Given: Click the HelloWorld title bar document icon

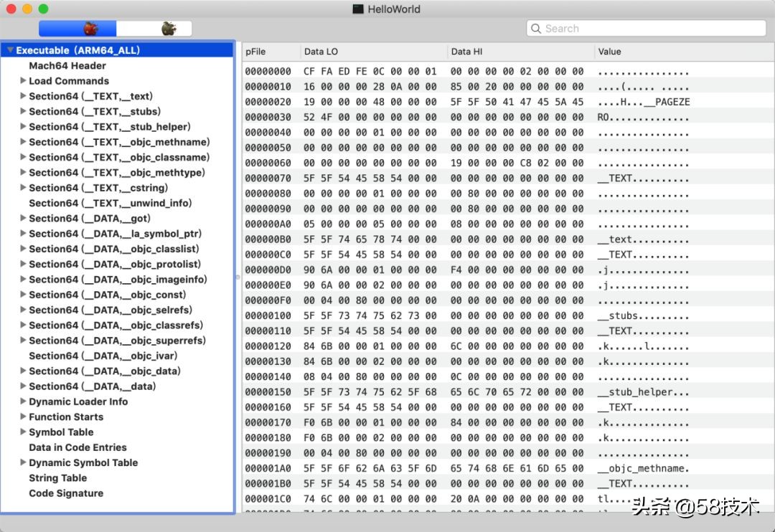Looking at the screenshot, I should pos(357,9).
